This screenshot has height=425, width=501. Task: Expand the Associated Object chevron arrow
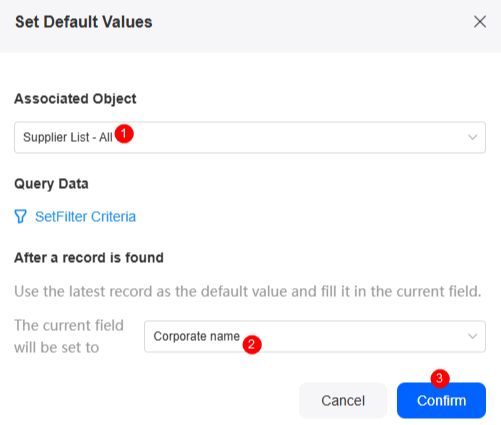pyautogui.click(x=472, y=137)
